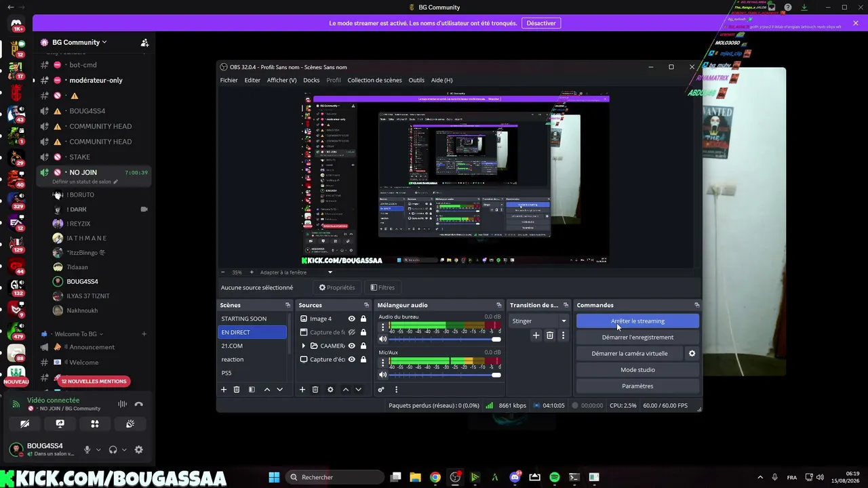
Task: Share your screen in Discord
Action: click(x=60, y=424)
